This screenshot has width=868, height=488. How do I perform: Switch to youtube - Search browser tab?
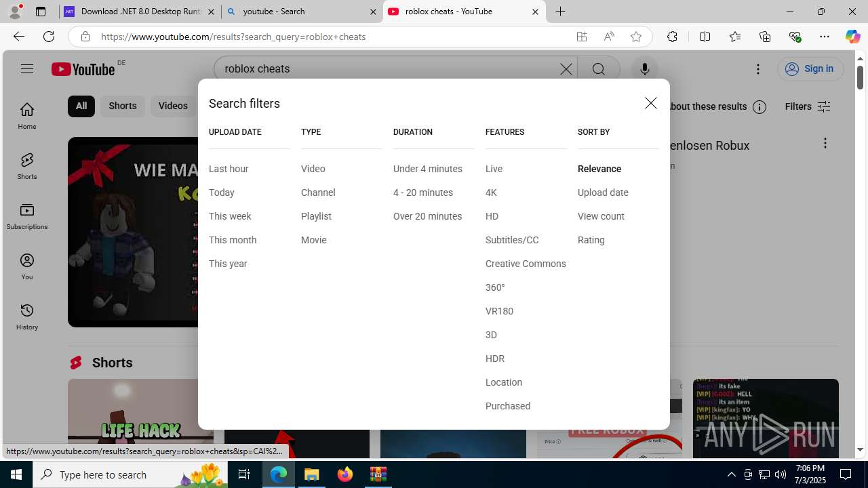(x=302, y=12)
